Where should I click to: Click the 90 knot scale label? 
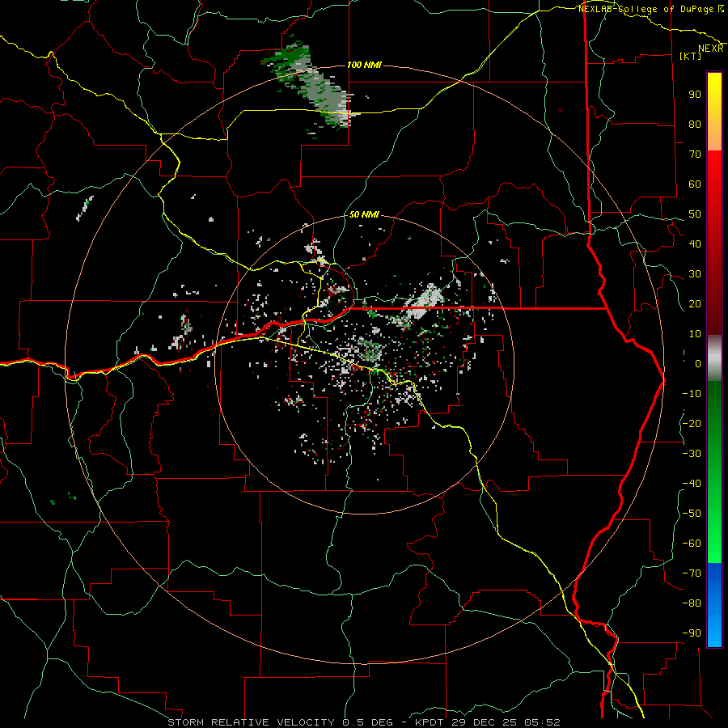click(695, 95)
